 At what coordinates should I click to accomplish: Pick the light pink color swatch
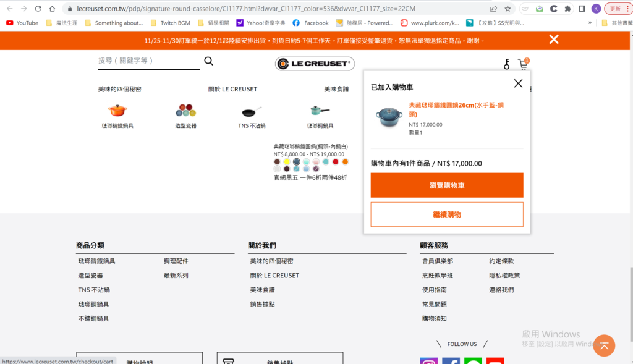pos(316,162)
